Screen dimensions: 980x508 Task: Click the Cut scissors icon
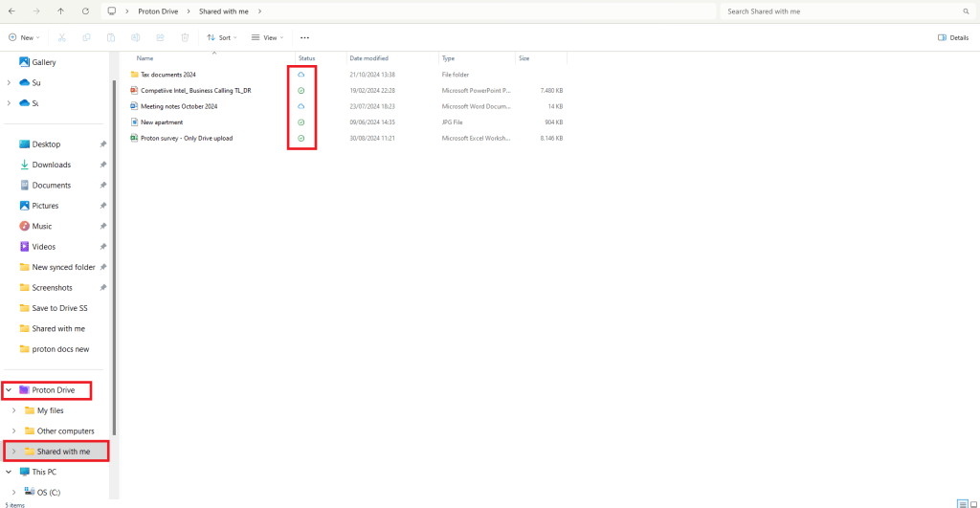tap(62, 37)
